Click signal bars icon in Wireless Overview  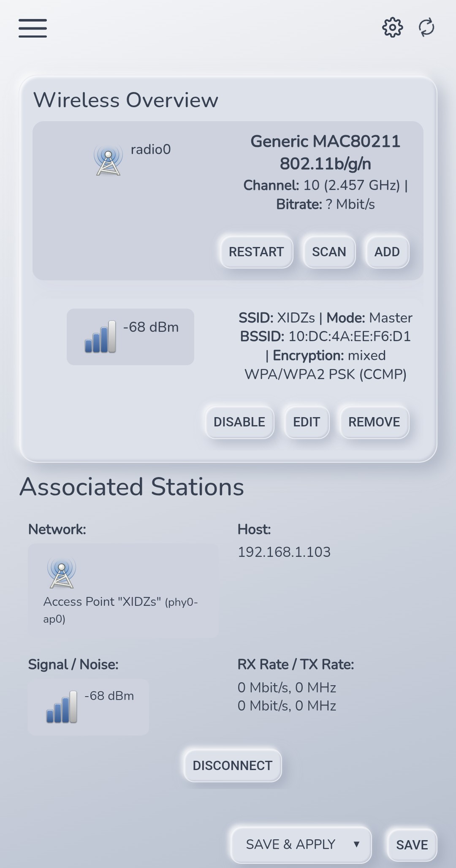click(100, 336)
